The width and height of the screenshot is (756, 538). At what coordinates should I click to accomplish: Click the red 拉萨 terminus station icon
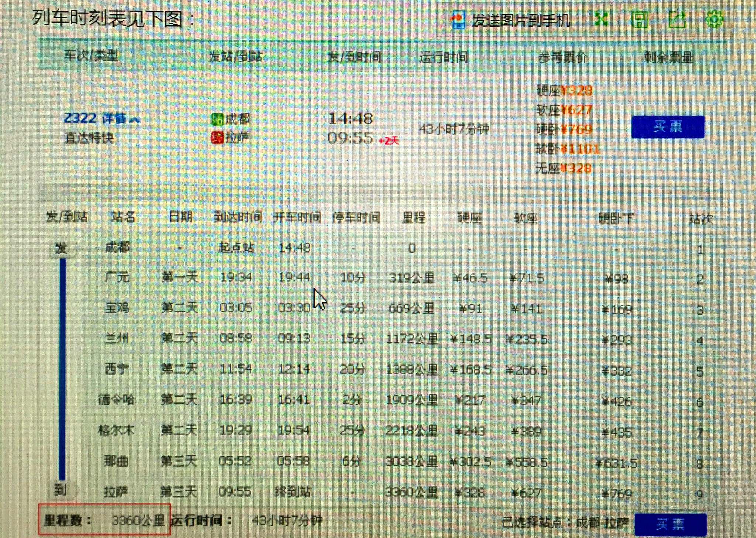click(217, 138)
